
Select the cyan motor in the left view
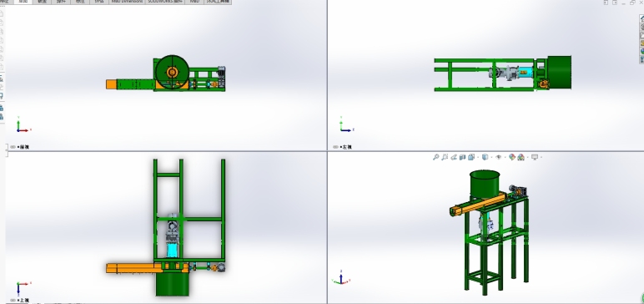pos(525,73)
